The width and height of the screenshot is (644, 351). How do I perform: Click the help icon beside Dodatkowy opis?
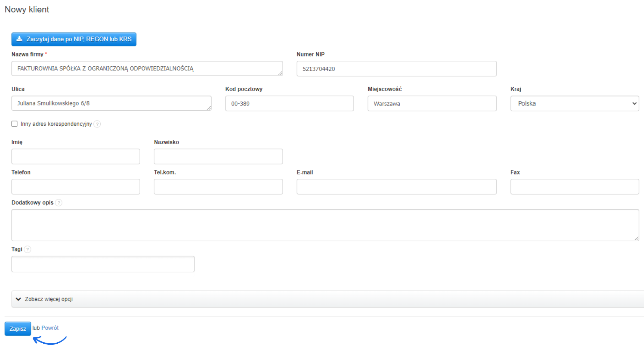point(59,203)
